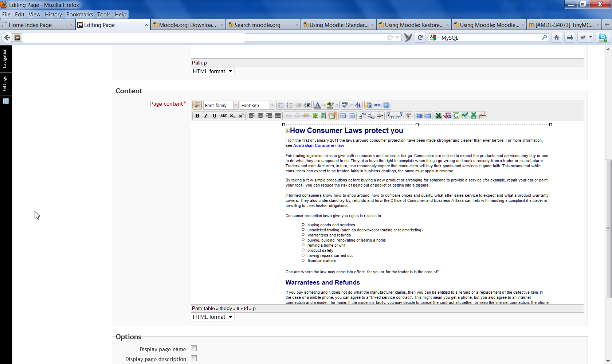Paste from Word into editor
Screen dimensions: 612x364
tap(369, 105)
